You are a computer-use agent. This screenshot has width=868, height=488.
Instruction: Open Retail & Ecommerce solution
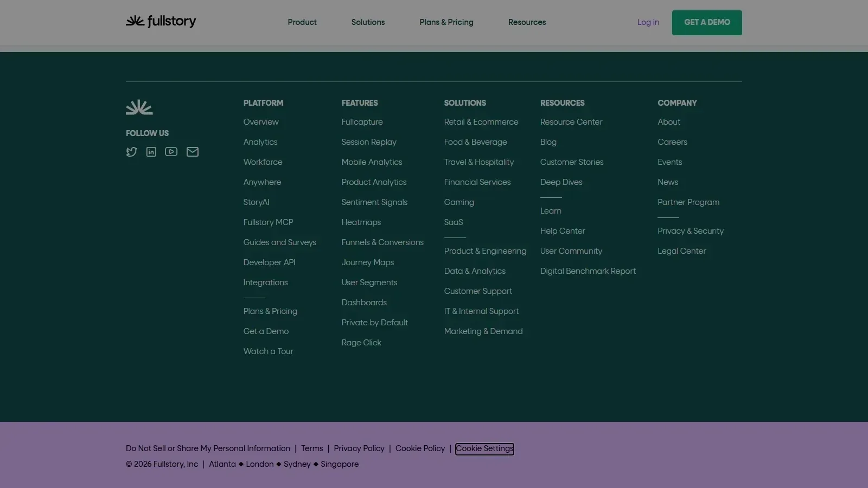pos(481,122)
